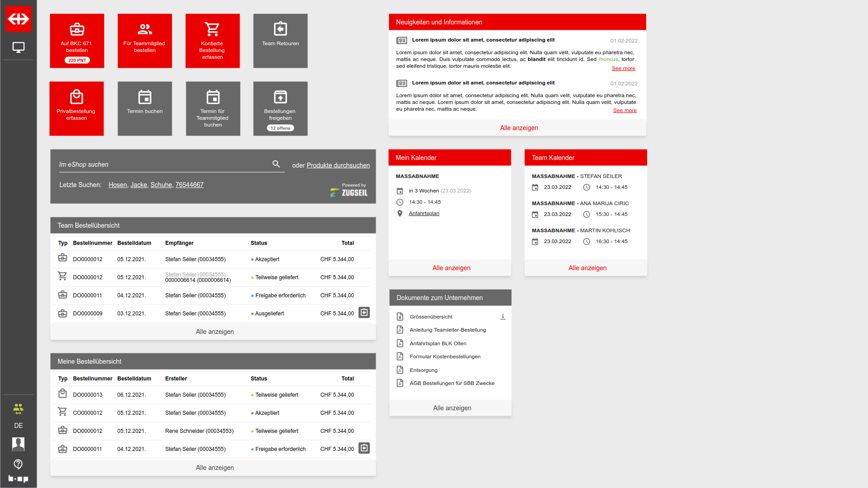Click See more on first news item
The image size is (868, 488).
point(623,69)
